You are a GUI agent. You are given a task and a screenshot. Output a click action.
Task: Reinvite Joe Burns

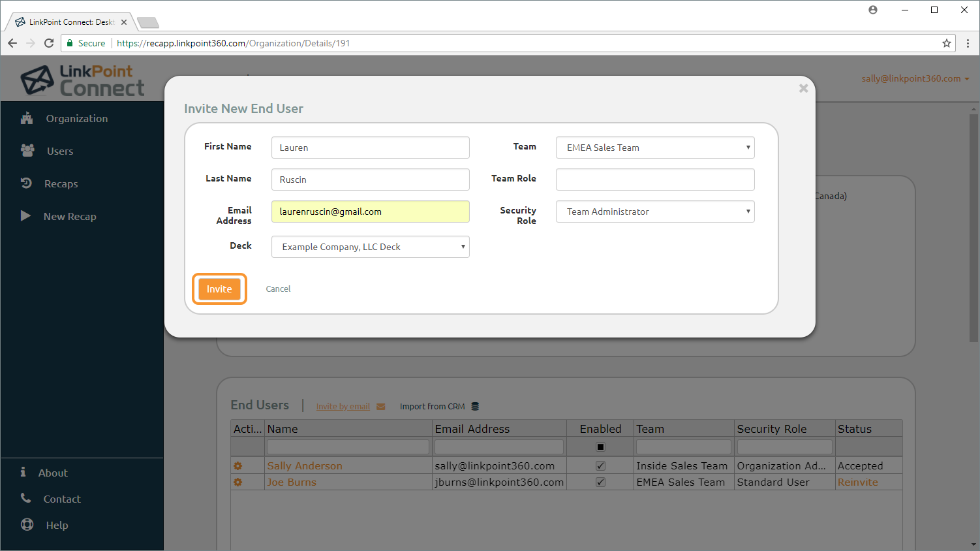[857, 482]
